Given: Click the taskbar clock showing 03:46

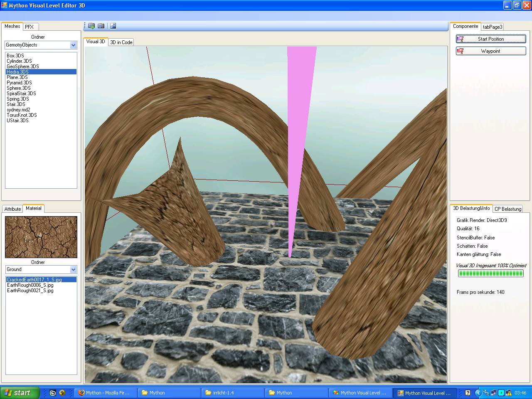Looking at the screenshot, I should (520, 393).
